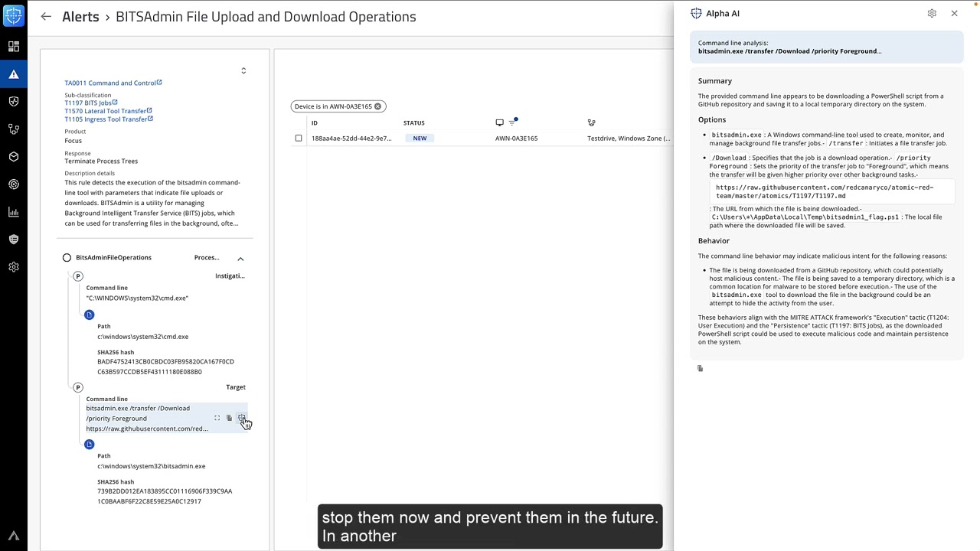Click the NEW status badge
The height and width of the screenshot is (551, 980).
pyautogui.click(x=420, y=139)
